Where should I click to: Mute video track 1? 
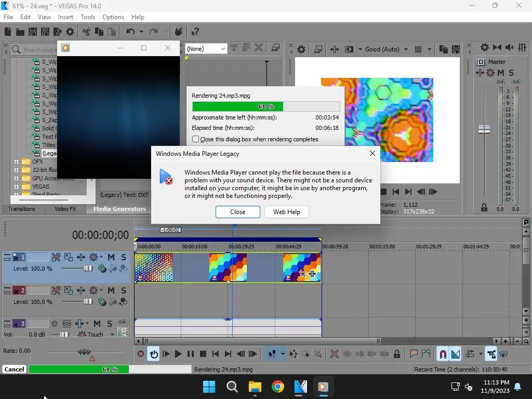(111, 257)
